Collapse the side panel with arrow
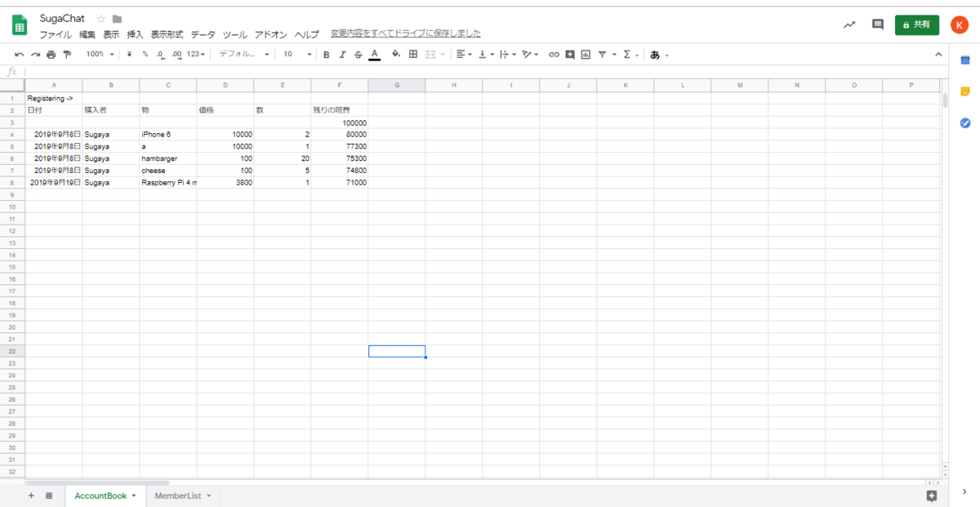 pyautogui.click(x=964, y=491)
